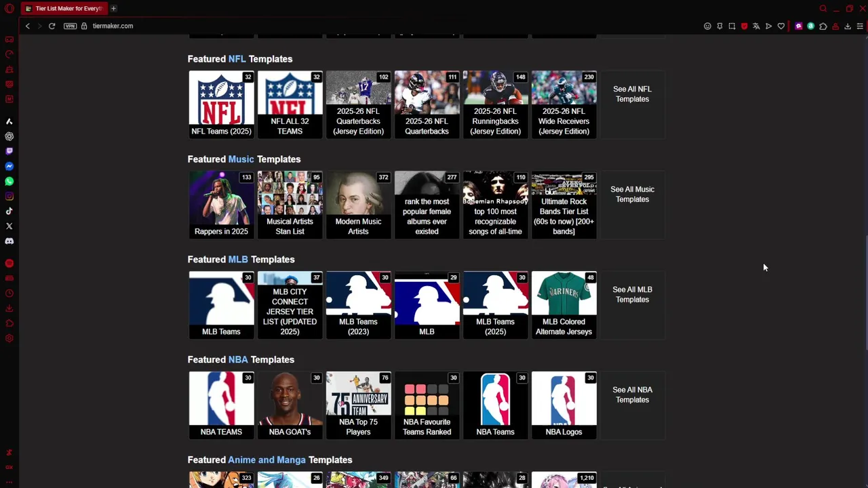Screen dimensions: 868x488
Task: Open MLB Teams (2023) template
Action: point(358,305)
